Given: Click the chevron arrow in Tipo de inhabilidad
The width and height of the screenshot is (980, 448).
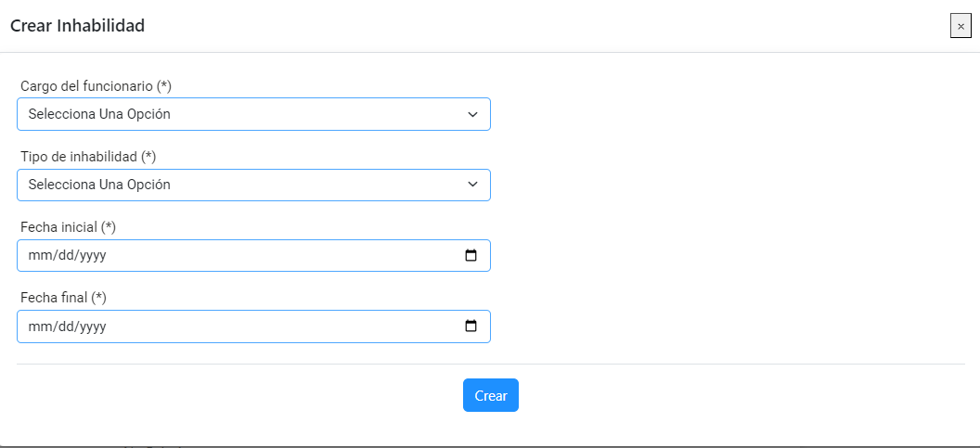Looking at the screenshot, I should (472, 185).
